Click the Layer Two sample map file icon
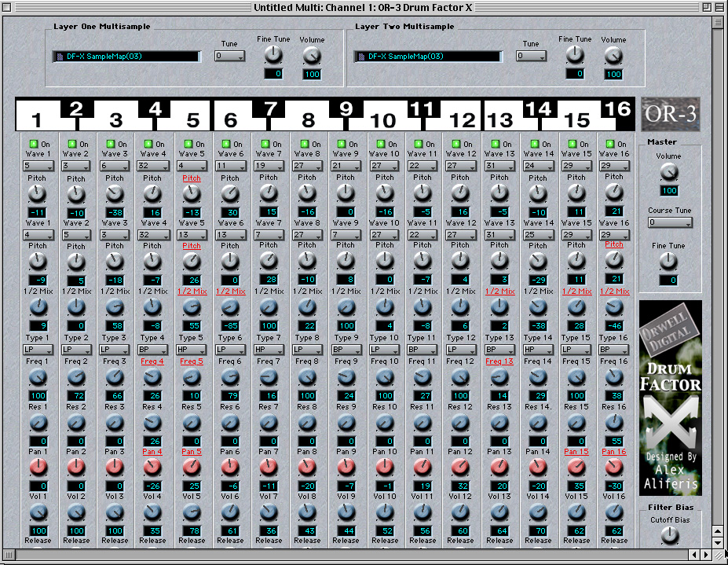This screenshot has width=728, height=565. [x=359, y=57]
